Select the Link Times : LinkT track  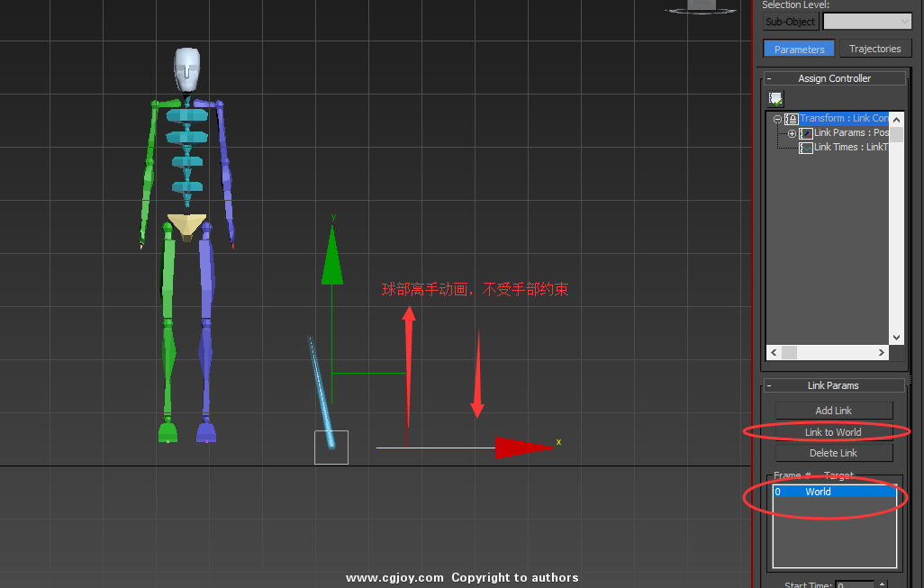point(851,148)
